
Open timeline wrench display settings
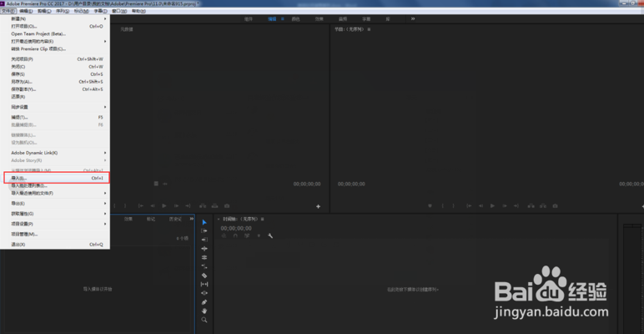(270, 235)
